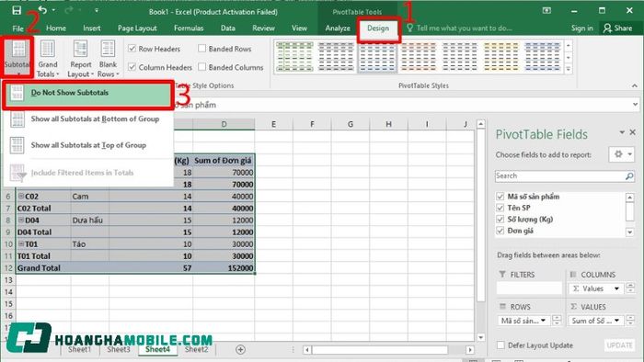Open the PivotTable Fields pane options arrow
644x362 pixels.
[x=622, y=132]
